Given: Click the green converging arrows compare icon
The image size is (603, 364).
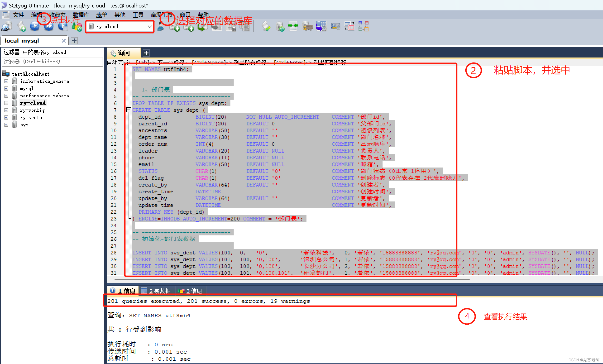Looking at the screenshot, I should click(x=293, y=26).
